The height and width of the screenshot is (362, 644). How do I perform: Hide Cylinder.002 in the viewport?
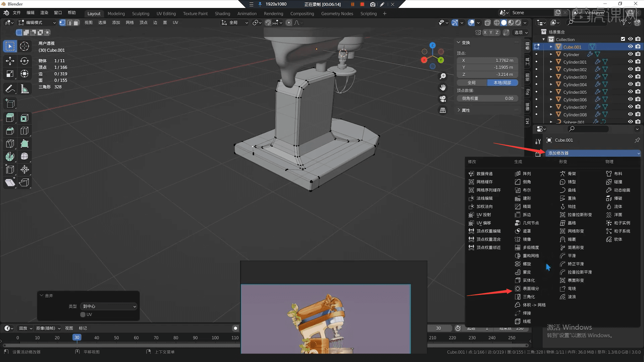pos(630,69)
